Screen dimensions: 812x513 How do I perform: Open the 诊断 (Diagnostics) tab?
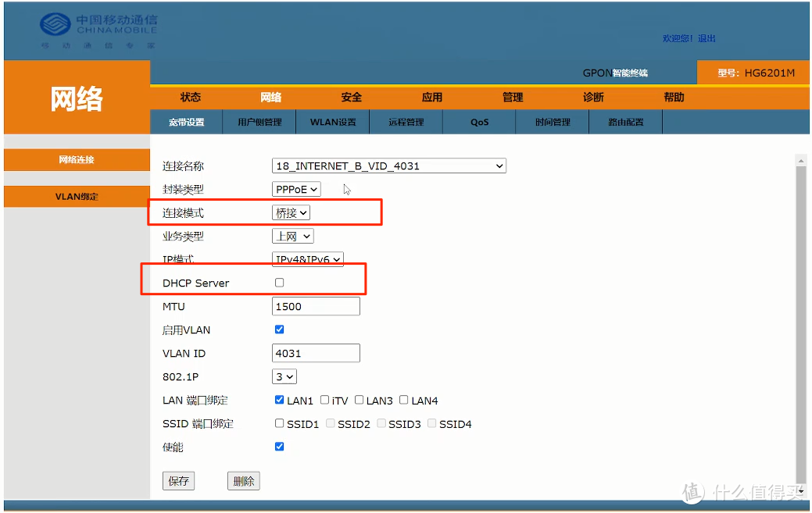click(x=592, y=97)
